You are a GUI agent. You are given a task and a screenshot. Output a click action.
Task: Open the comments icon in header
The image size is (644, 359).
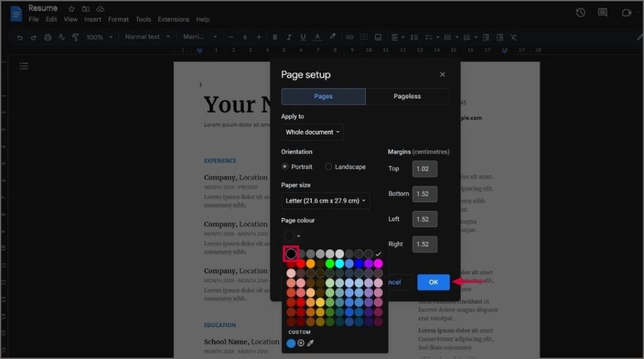[x=602, y=13]
